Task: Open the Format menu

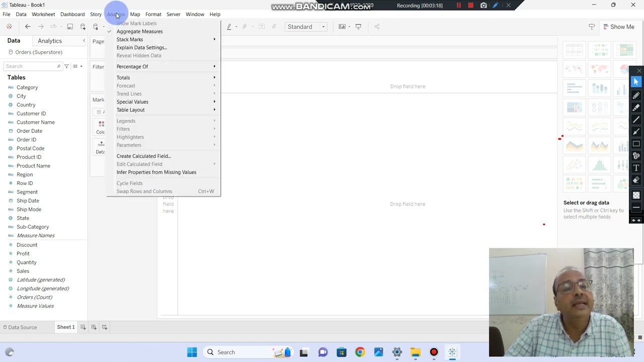Action: 153,14
